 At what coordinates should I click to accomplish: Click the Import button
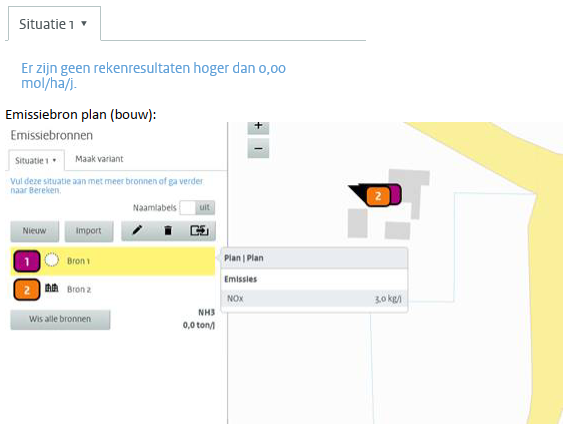(x=89, y=231)
